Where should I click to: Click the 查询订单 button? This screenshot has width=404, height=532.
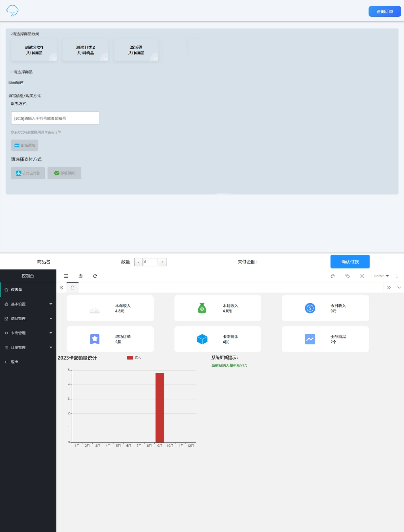(385, 11)
